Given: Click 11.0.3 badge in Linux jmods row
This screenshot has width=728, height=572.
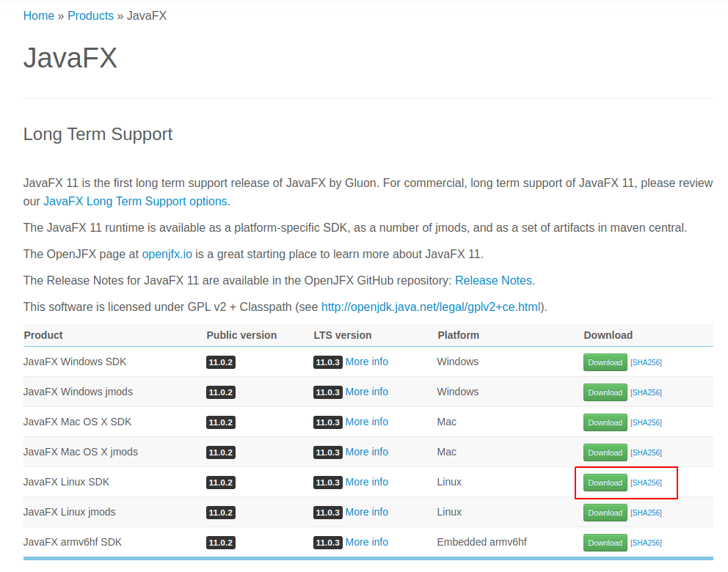Looking at the screenshot, I should pyautogui.click(x=328, y=513).
